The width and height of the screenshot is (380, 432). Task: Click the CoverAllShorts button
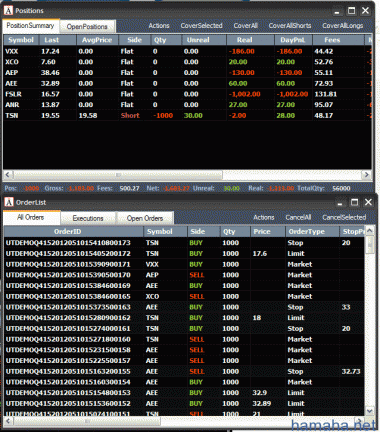290,26
